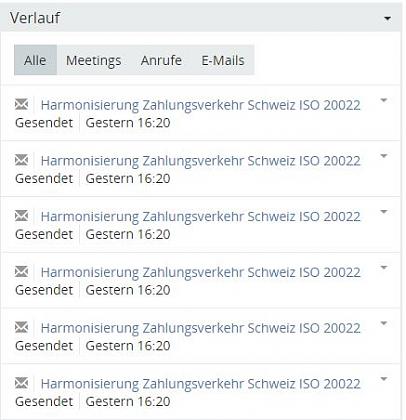This screenshot has height=420, width=406.
Task: Open the dropdown arrow of the fifth email entry
Action: [384, 323]
